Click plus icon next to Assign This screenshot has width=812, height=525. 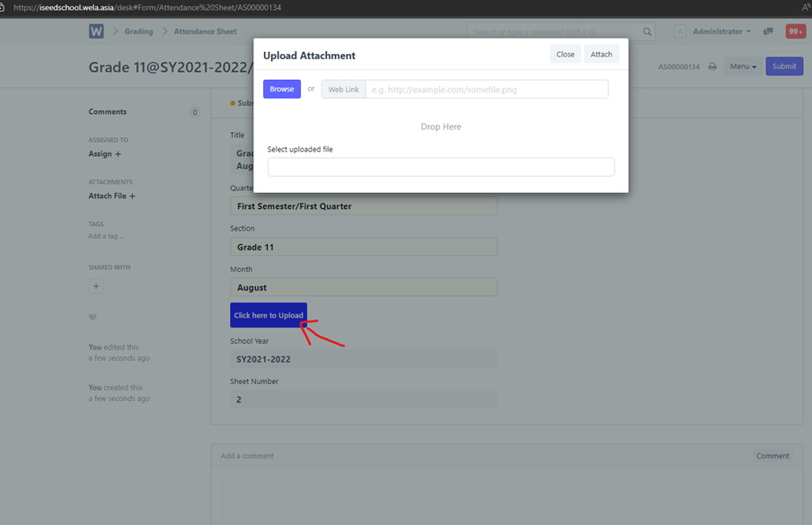point(118,154)
